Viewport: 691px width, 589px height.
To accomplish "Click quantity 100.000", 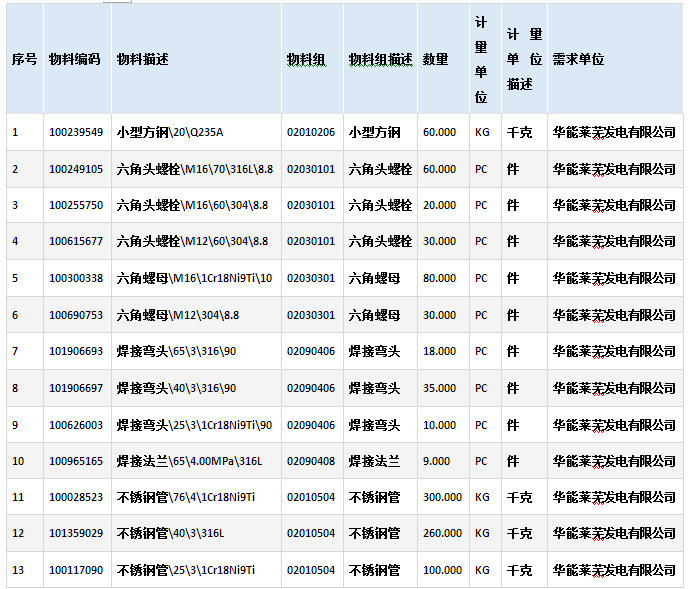I will [x=442, y=571].
